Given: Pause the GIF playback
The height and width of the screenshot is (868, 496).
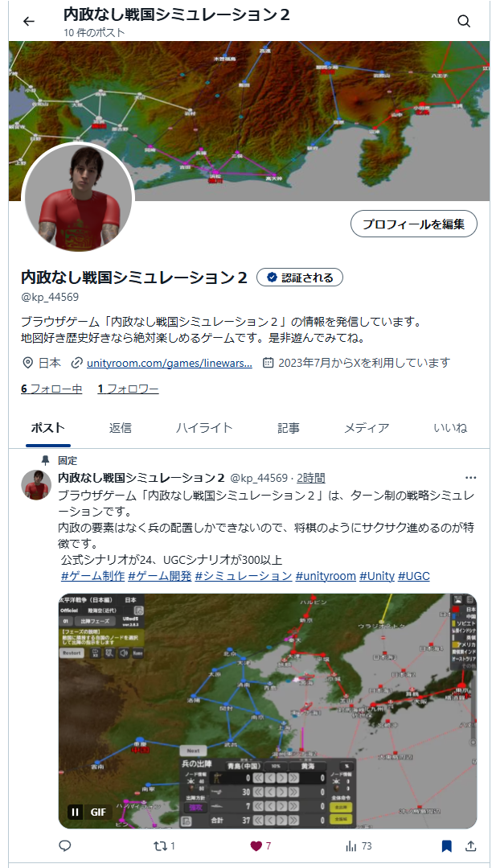Looking at the screenshot, I should [76, 812].
